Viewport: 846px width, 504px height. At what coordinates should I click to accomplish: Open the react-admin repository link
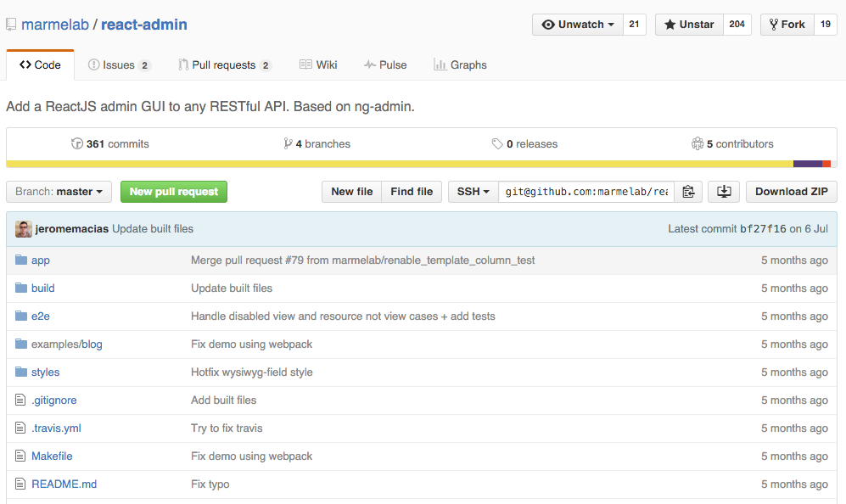[144, 25]
